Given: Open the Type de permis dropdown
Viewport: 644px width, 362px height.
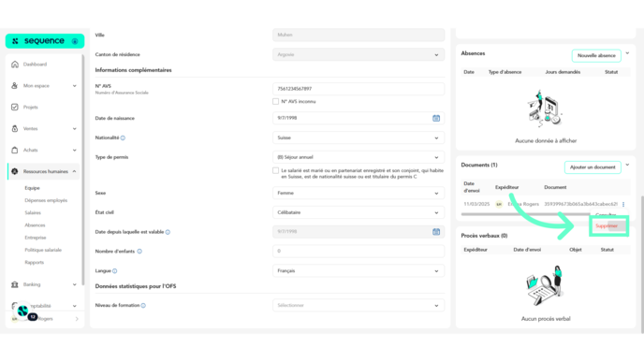Looking at the screenshot, I should 359,157.
